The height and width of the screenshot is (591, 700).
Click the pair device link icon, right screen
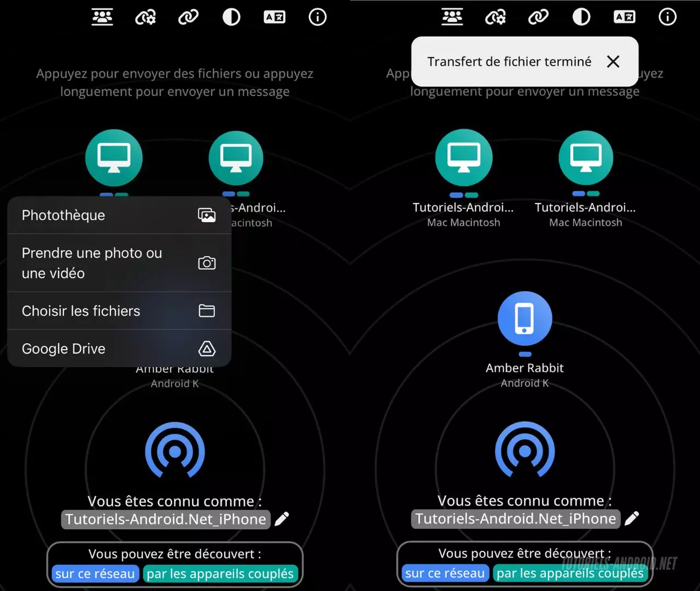tap(538, 18)
